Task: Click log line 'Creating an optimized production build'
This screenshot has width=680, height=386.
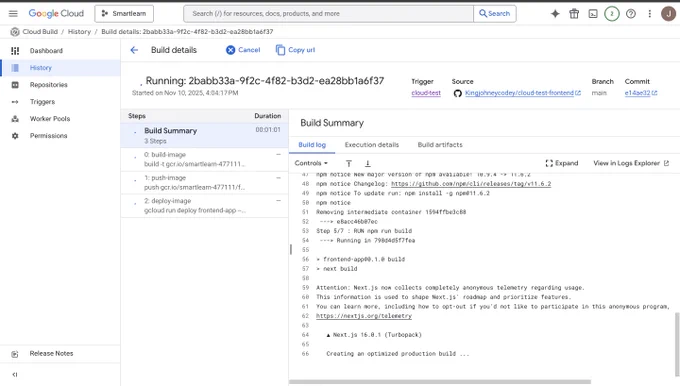Action: (x=398, y=354)
